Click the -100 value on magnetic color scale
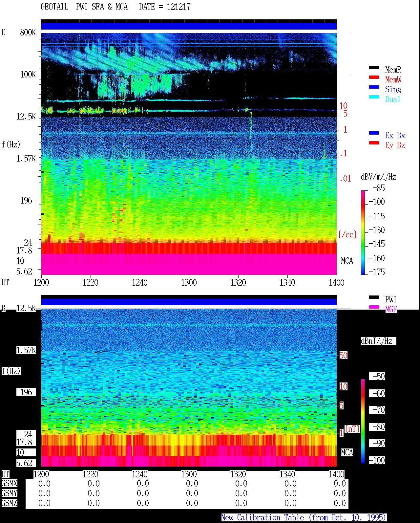 point(377,460)
